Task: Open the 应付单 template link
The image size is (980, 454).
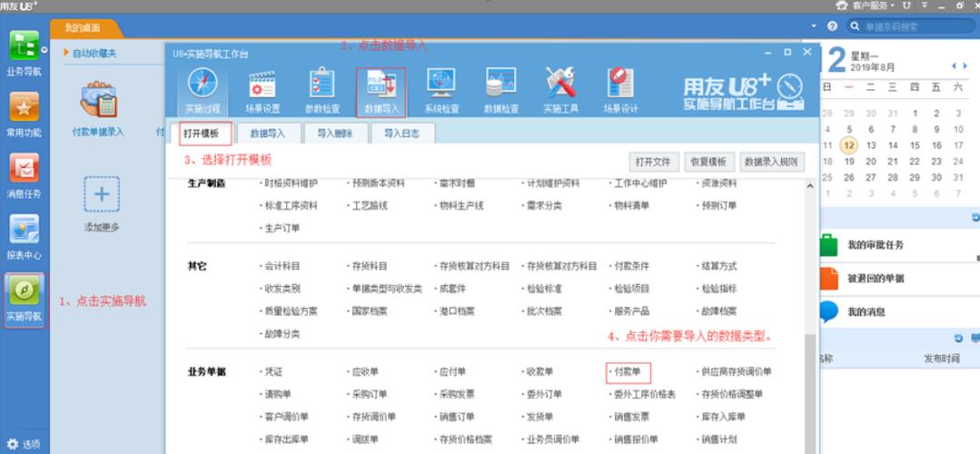Action: (452, 372)
